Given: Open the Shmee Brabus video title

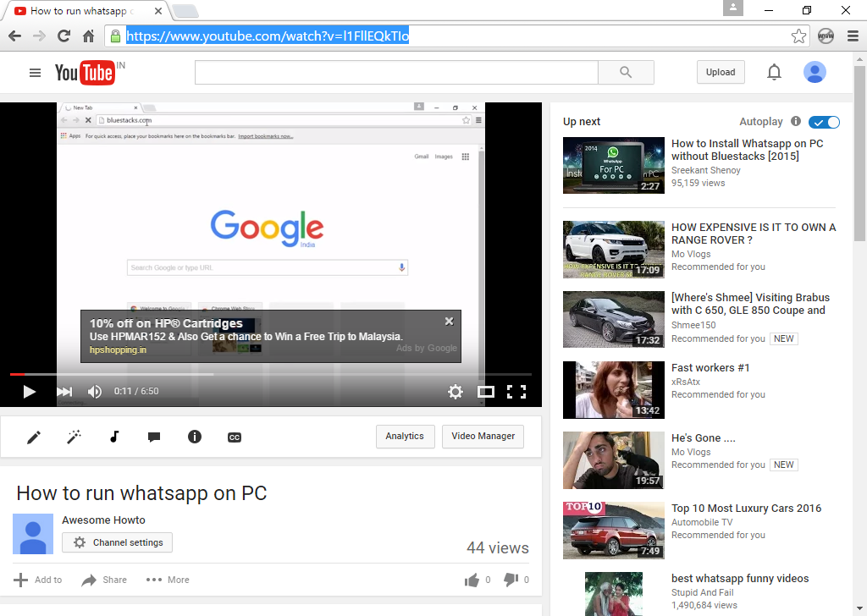Looking at the screenshot, I should pyautogui.click(x=750, y=304).
